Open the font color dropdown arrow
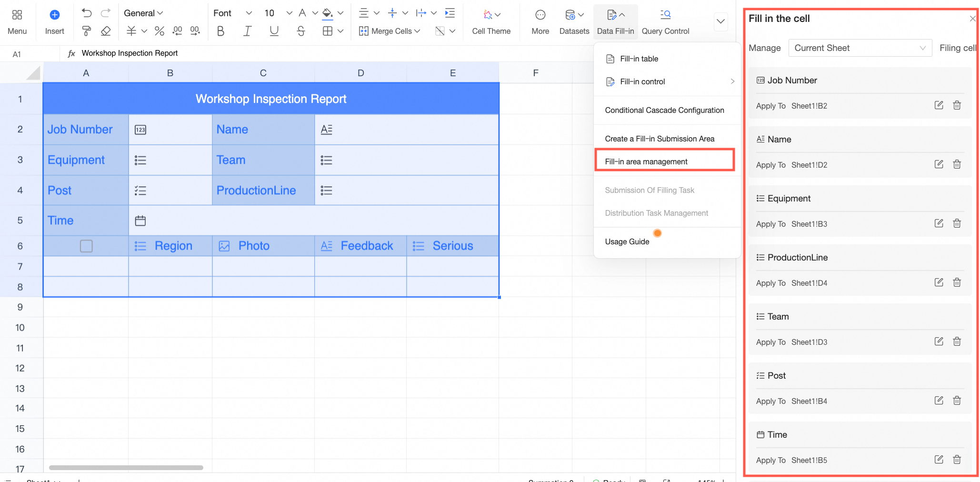 [x=315, y=13]
